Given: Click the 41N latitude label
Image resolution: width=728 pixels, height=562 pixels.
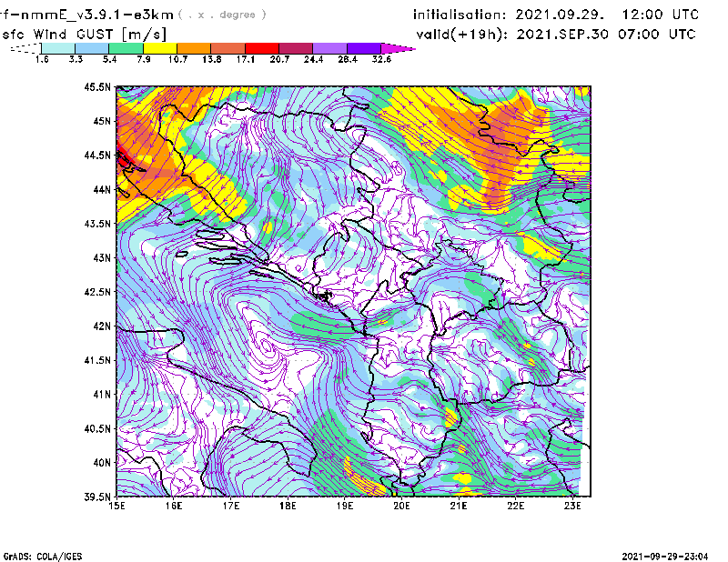Looking at the screenshot, I should 102,394.
